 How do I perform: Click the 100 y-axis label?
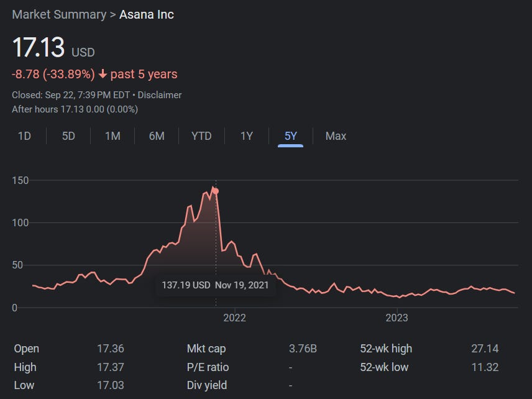click(21, 223)
